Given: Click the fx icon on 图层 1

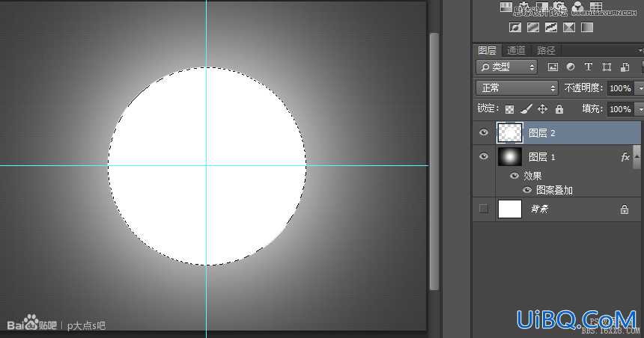Looking at the screenshot, I should click(x=625, y=157).
